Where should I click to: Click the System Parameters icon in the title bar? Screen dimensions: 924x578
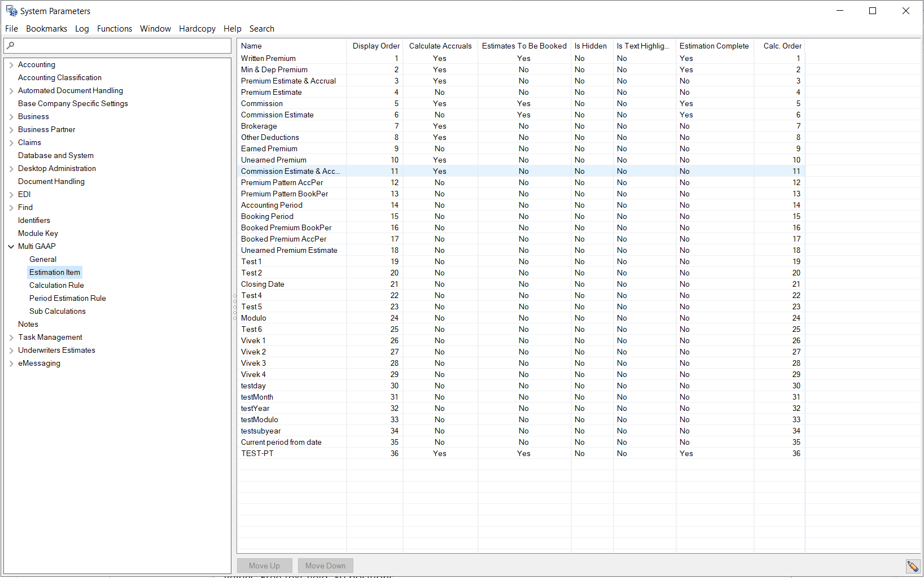pos(10,10)
